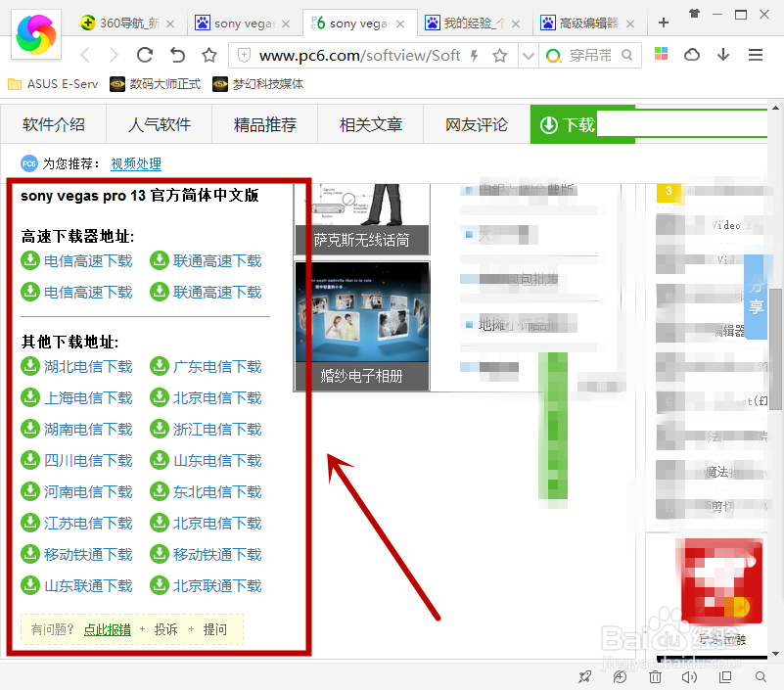Open the ASUS E-Serv bookmark folder
The height and width of the screenshot is (690, 784).
(x=53, y=84)
